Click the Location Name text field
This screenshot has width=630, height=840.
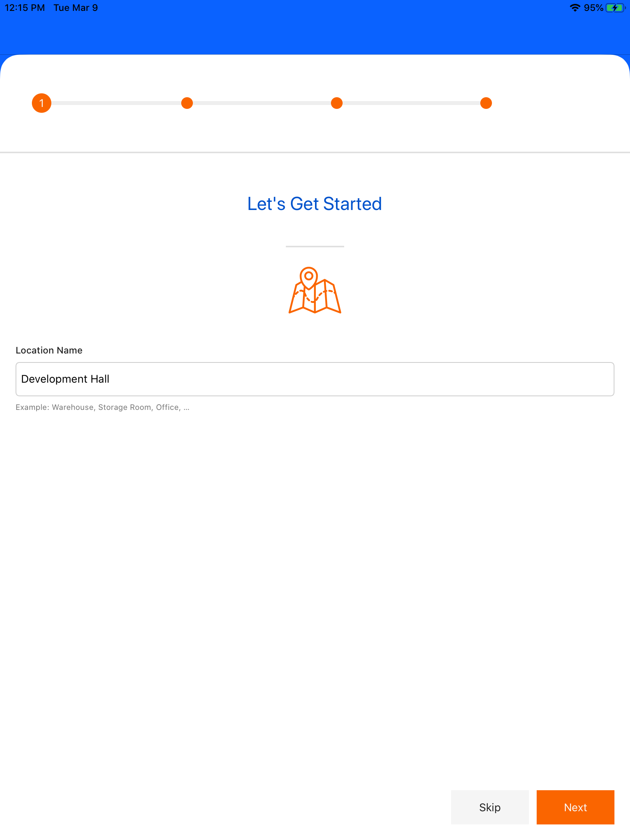coord(315,379)
